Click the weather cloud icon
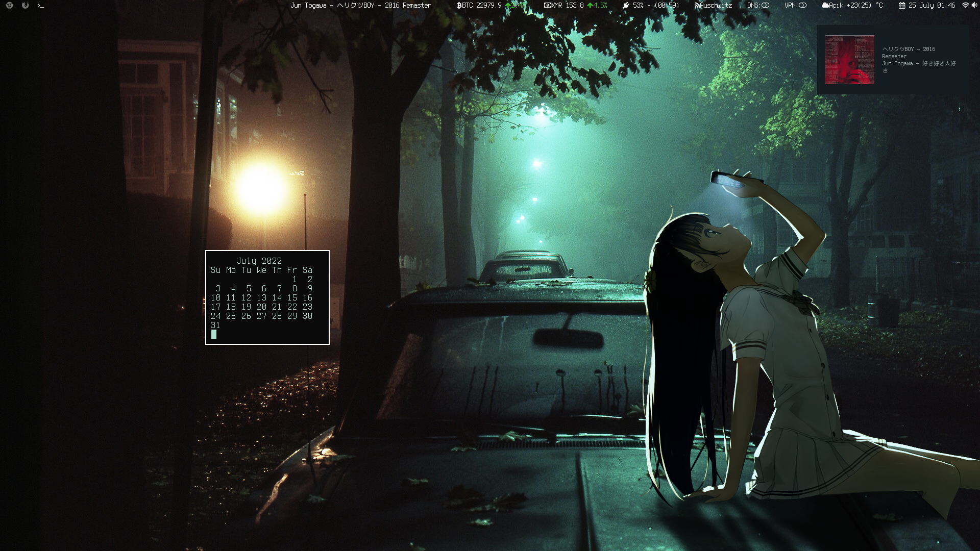980x551 pixels. 825,5
